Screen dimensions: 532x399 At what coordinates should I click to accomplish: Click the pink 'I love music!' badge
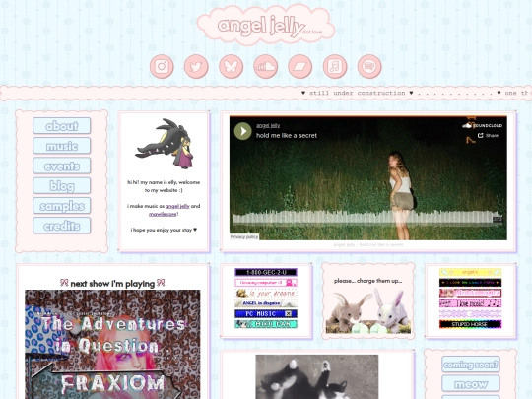[470, 303]
